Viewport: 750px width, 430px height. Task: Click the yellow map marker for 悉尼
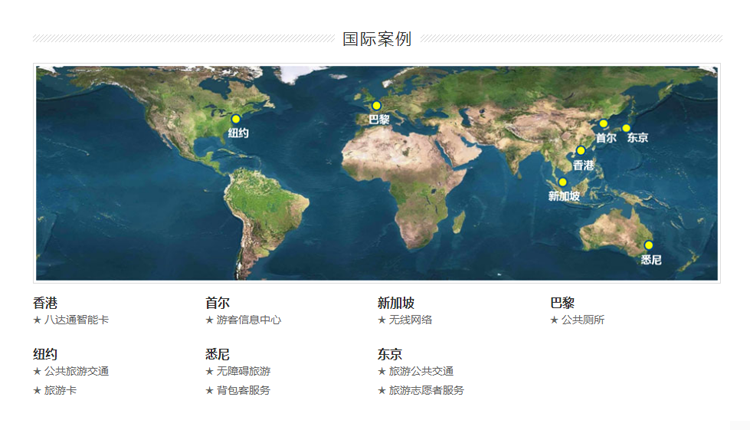tap(649, 245)
